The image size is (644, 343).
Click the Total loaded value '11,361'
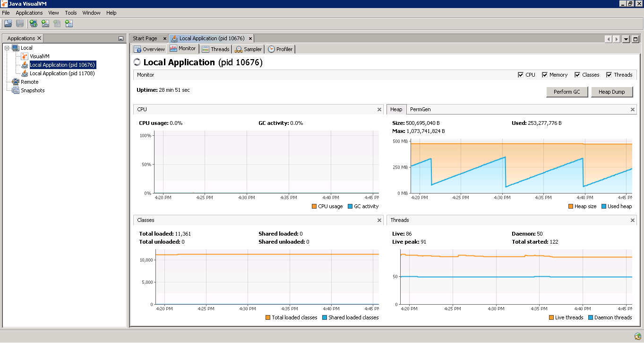(183, 234)
